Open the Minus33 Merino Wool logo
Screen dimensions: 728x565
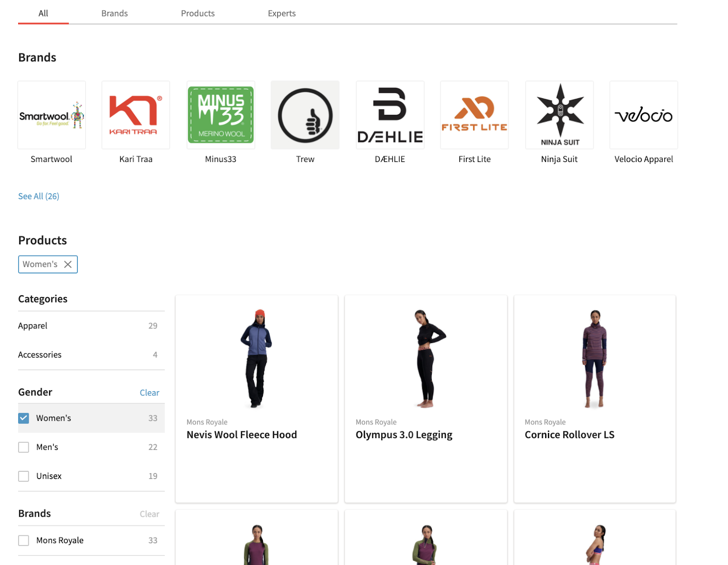pyautogui.click(x=221, y=115)
